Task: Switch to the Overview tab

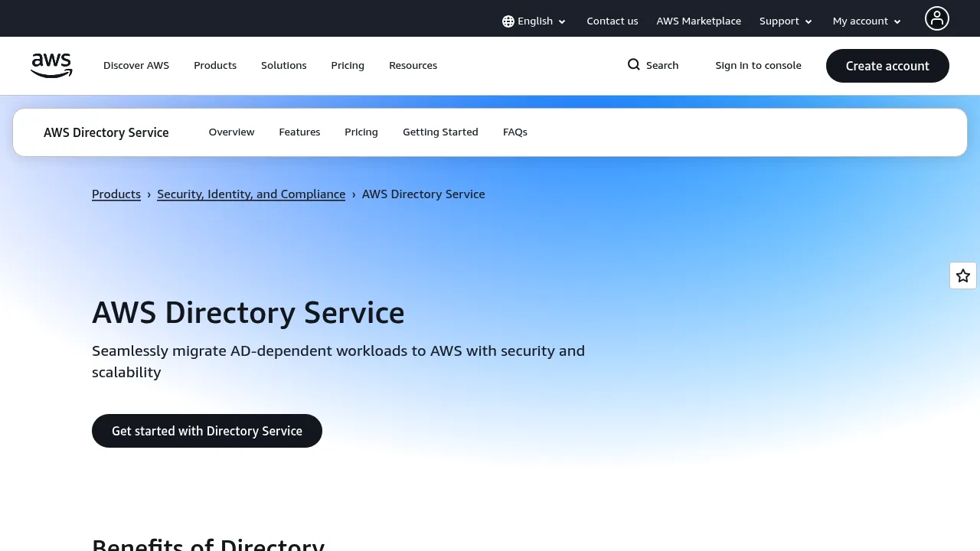Action: (231, 132)
